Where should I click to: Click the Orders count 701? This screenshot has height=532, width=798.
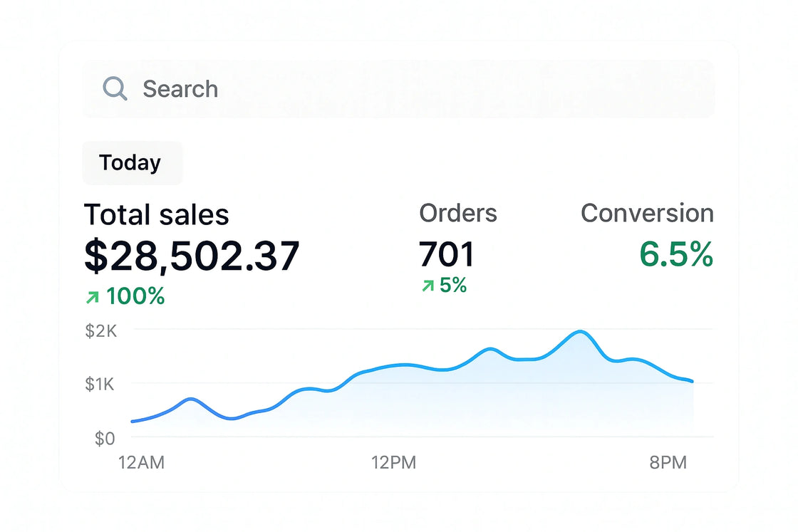click(x=447, y=254)
